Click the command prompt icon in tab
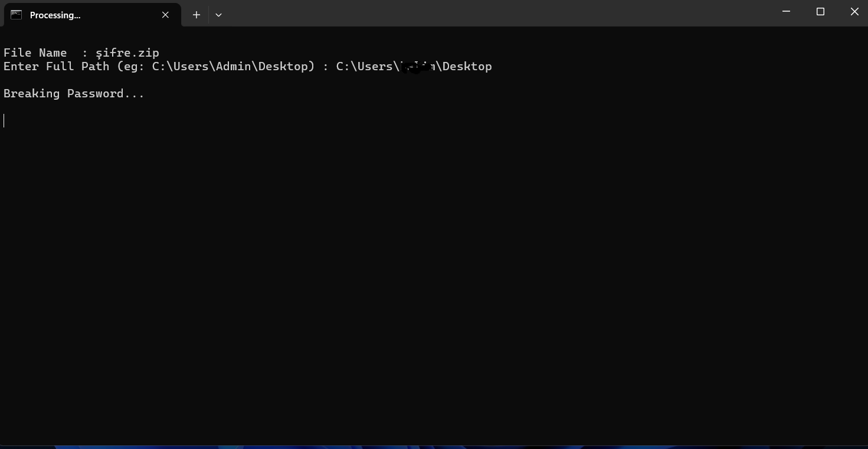The height and width of the screenshot is (449, 868). pos(17,15)
